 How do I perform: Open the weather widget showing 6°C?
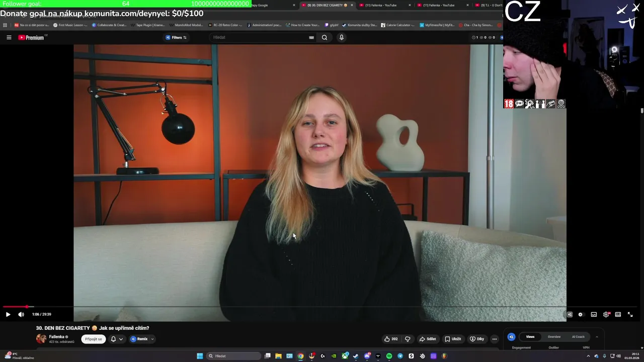[18, 356]
